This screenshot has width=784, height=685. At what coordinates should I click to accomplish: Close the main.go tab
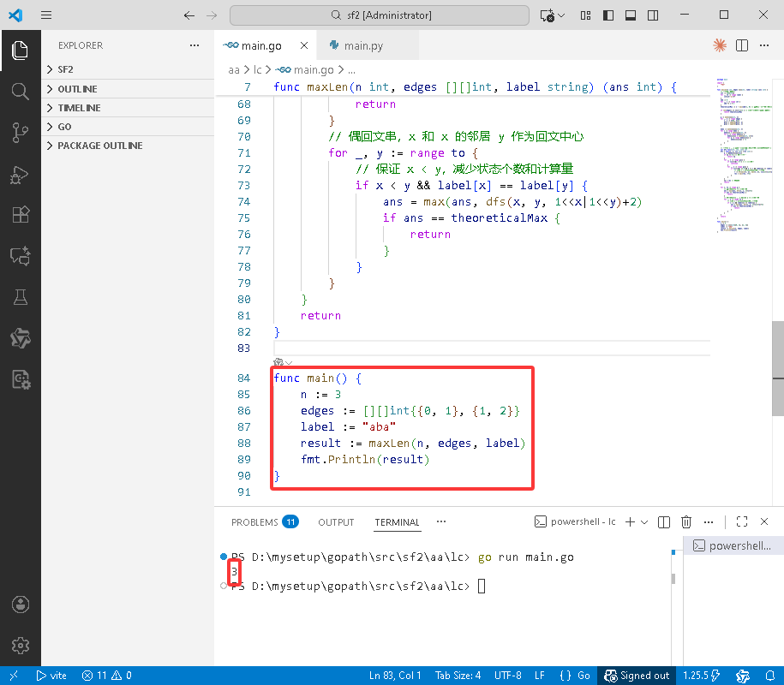(303, 45)
